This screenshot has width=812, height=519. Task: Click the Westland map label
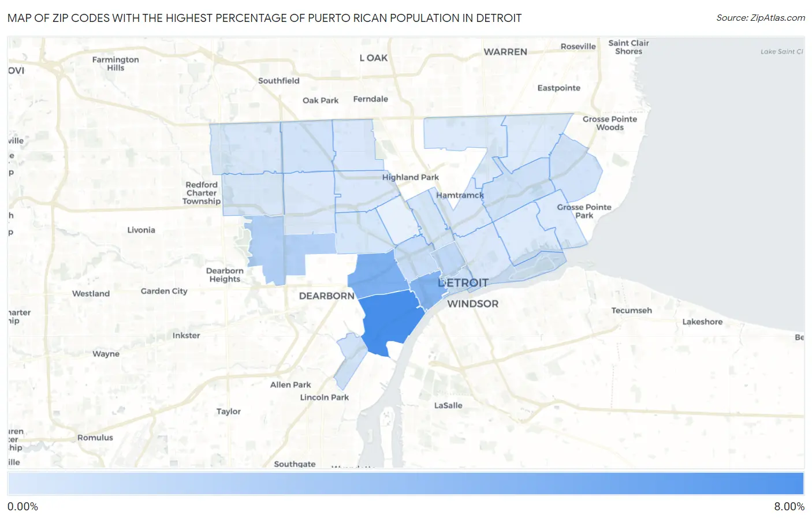click(91, 293)
